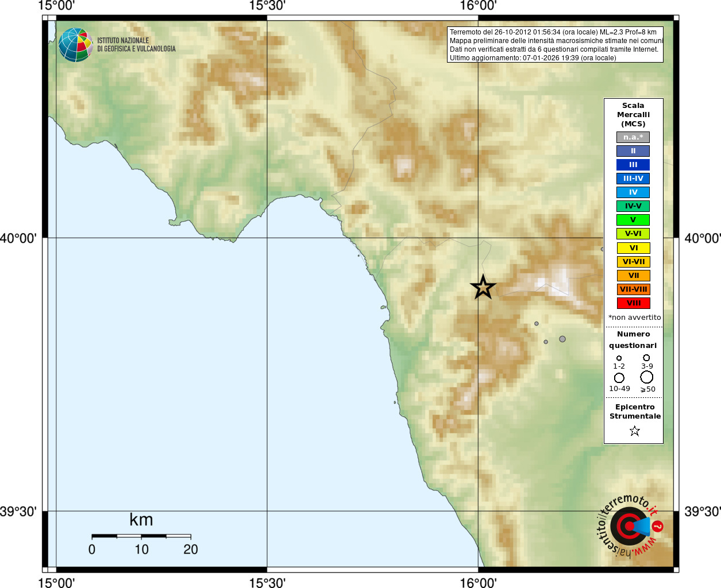The width and height of the screenshot is (721, 588).
Task: Click the 10-49 questionnaires circle symbol
Action: click(x=619, y=378)
